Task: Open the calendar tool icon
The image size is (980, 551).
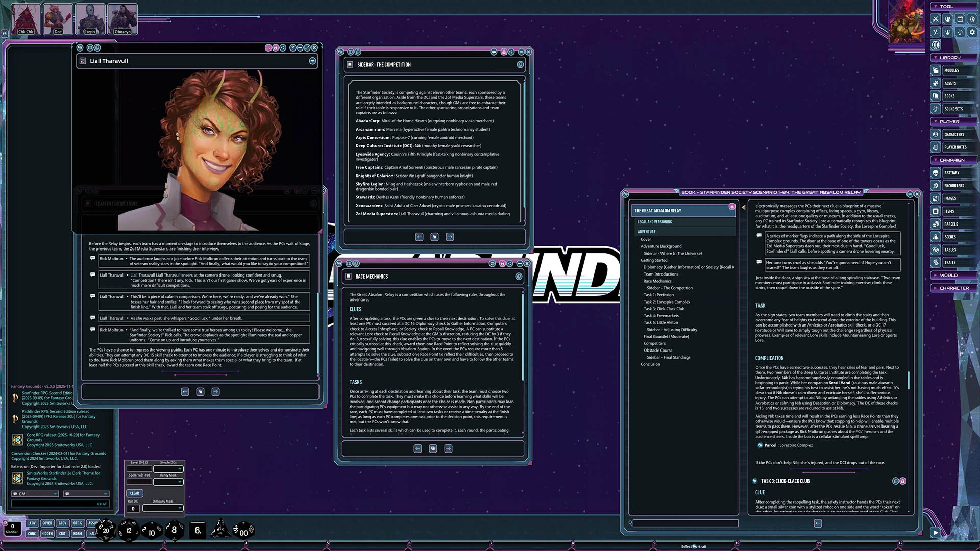Action: click(x=959, y=19)
